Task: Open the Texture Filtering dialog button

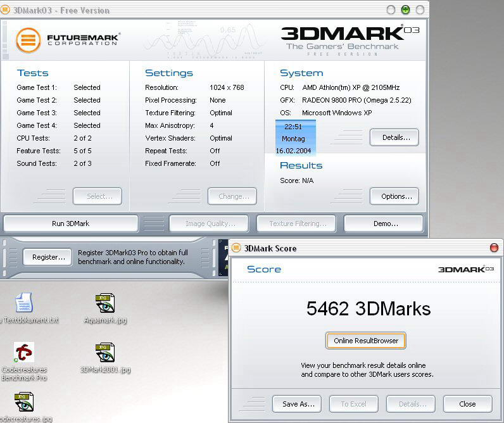Action: [x=296, y=224]
